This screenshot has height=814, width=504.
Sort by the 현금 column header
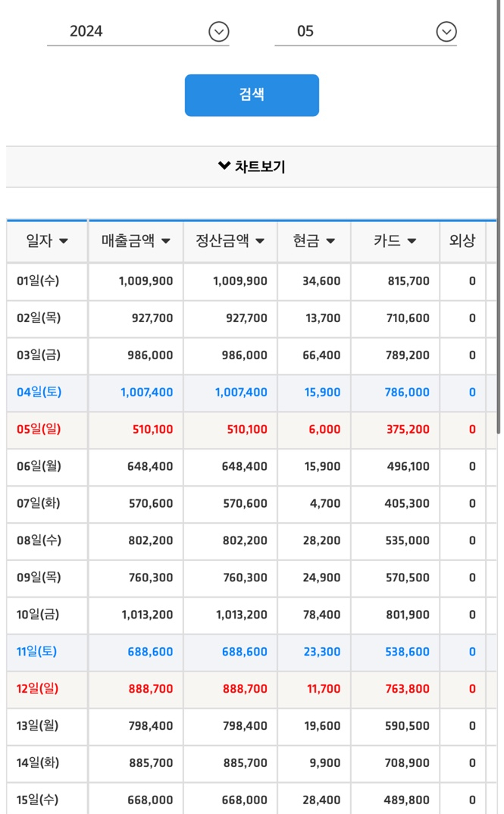click(314, 241)
